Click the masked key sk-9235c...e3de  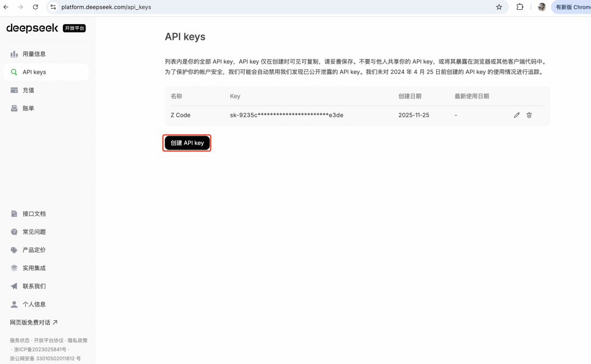click(286, 115)
